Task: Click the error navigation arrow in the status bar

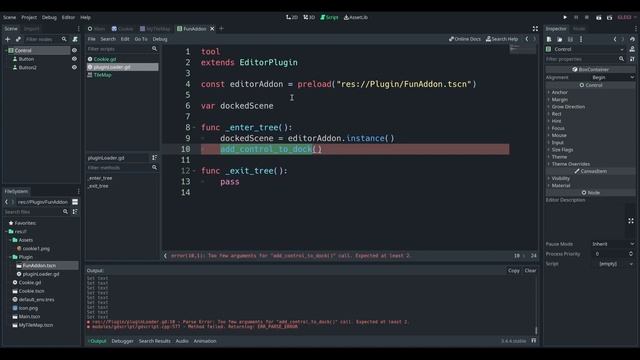Action: 165,256
